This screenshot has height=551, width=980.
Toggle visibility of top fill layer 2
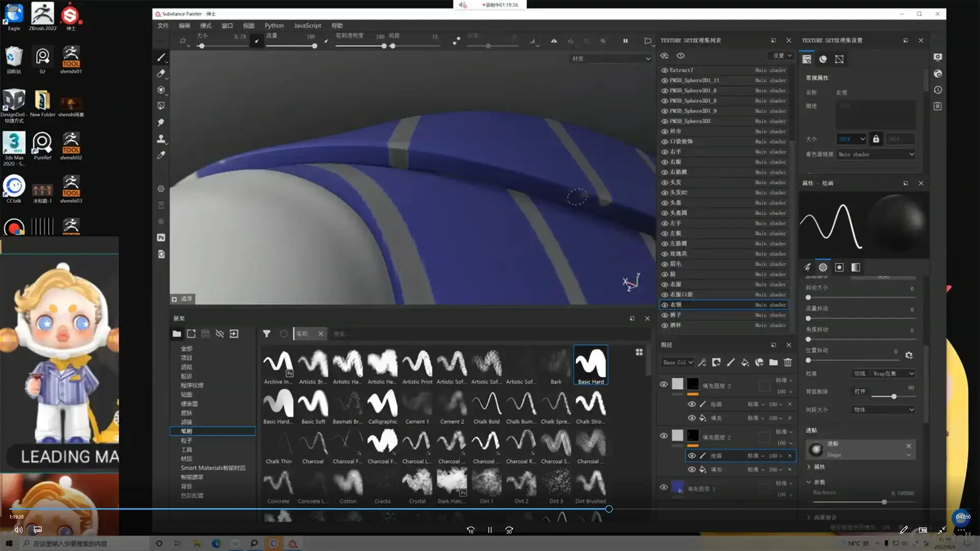click(x=664, y=384)
